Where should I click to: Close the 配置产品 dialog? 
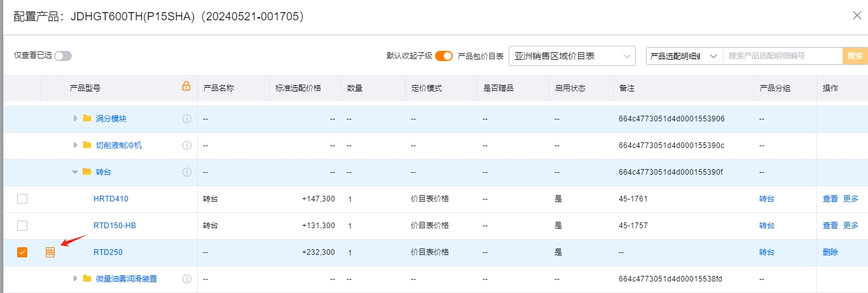[x=857, y=16]
